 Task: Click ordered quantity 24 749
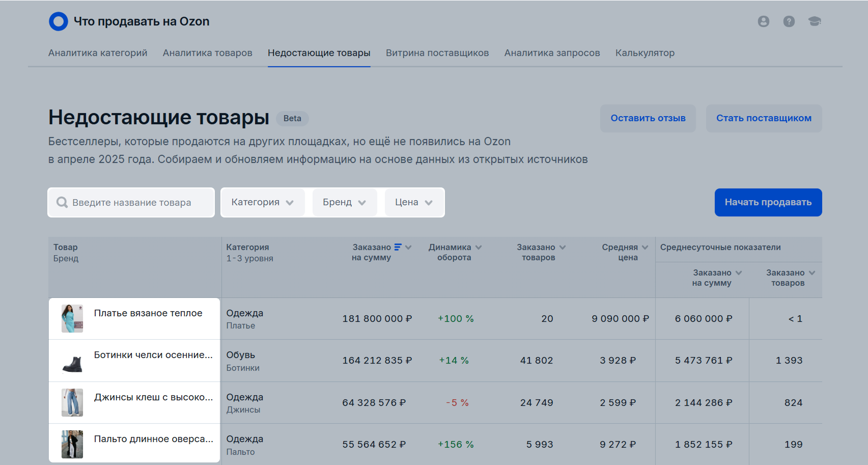(x=537, y=403)
